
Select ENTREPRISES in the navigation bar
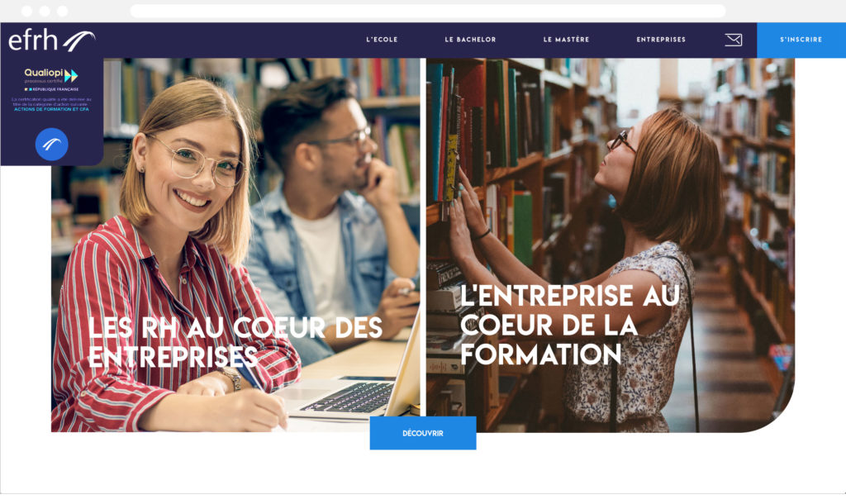[x=661, y=40]
